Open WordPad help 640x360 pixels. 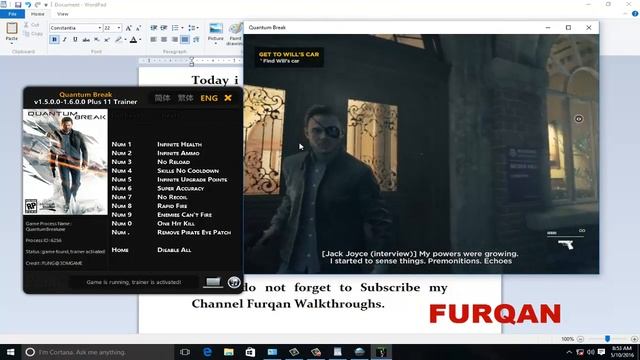[635, 14]
